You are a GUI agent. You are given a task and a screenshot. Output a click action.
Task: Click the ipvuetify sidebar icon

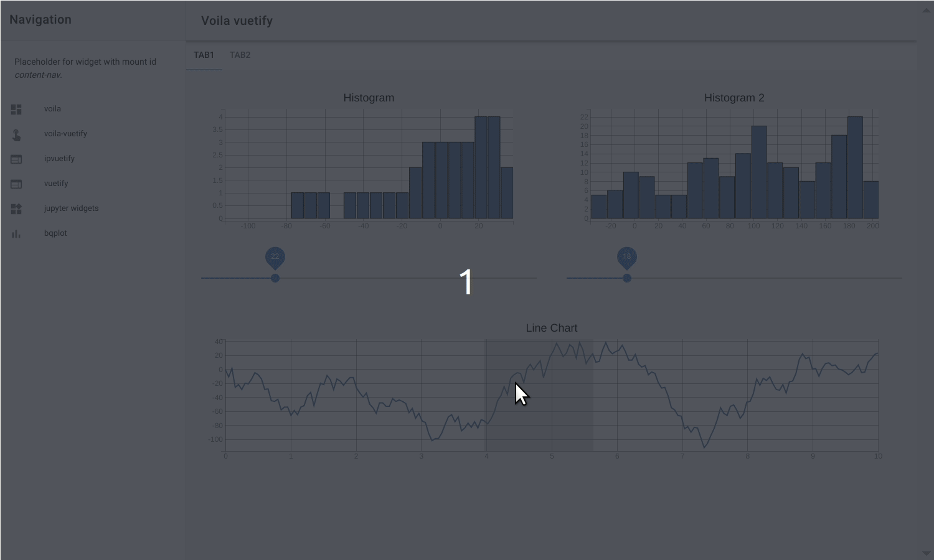16,158
